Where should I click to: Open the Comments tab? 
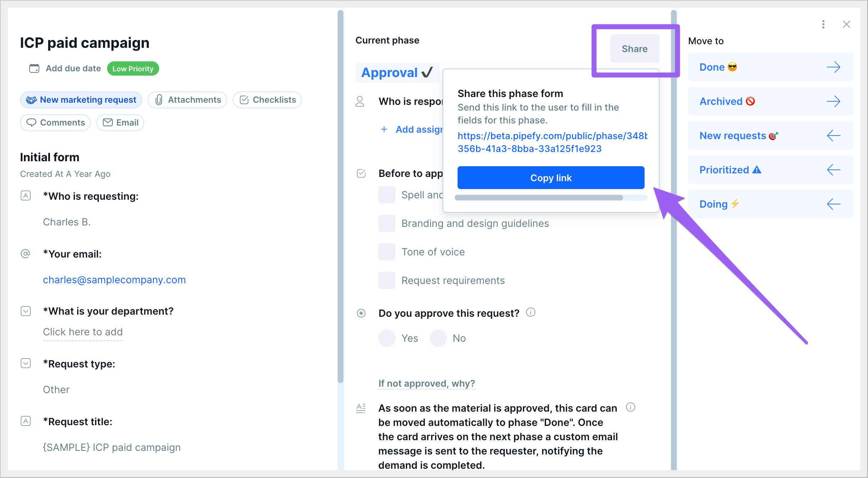click(x=56, y=123)
